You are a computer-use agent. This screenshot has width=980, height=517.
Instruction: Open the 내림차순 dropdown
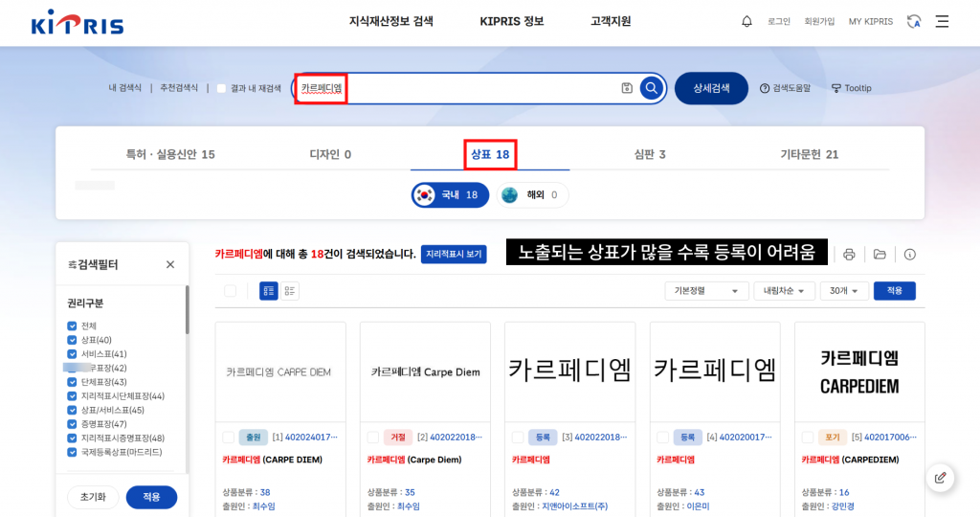[784, 291]
